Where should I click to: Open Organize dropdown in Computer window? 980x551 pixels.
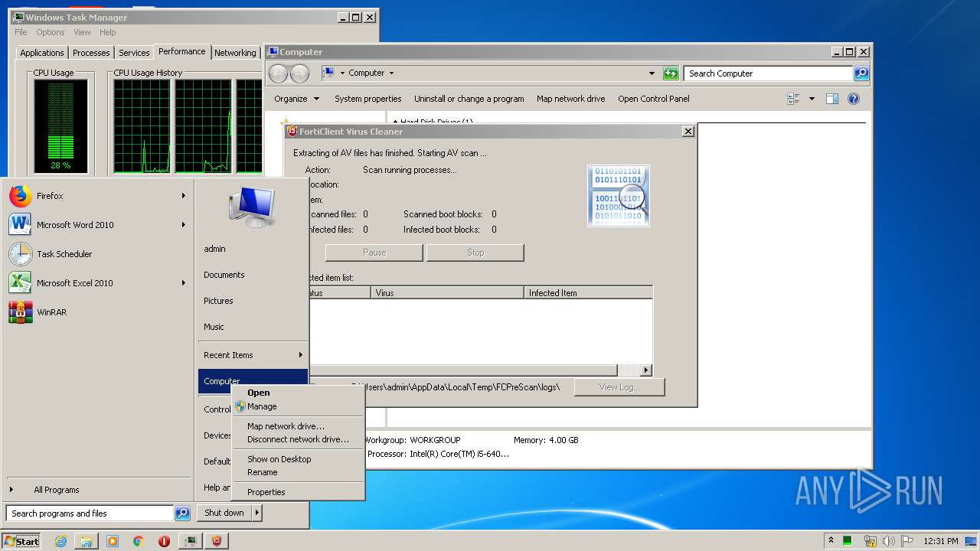[x=297, y=99]
